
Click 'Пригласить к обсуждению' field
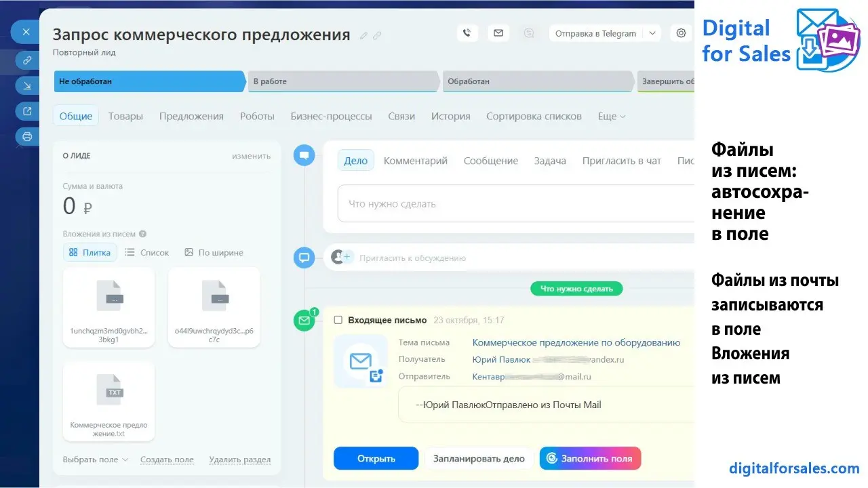pos(413,258)
